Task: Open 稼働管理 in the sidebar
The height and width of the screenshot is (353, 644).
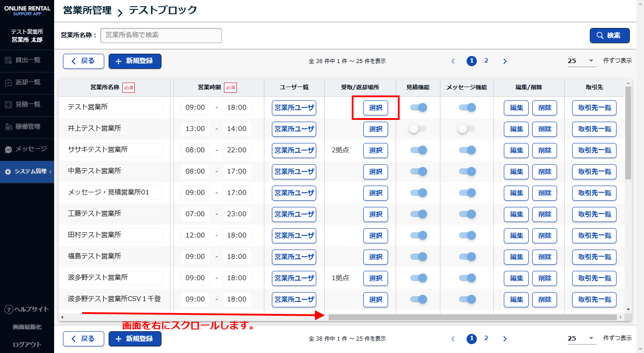Action: (x=27, y=127)
